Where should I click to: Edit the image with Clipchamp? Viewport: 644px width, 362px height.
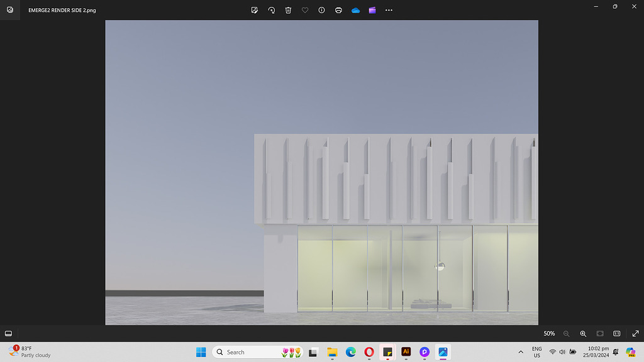[x=372, y=10]
